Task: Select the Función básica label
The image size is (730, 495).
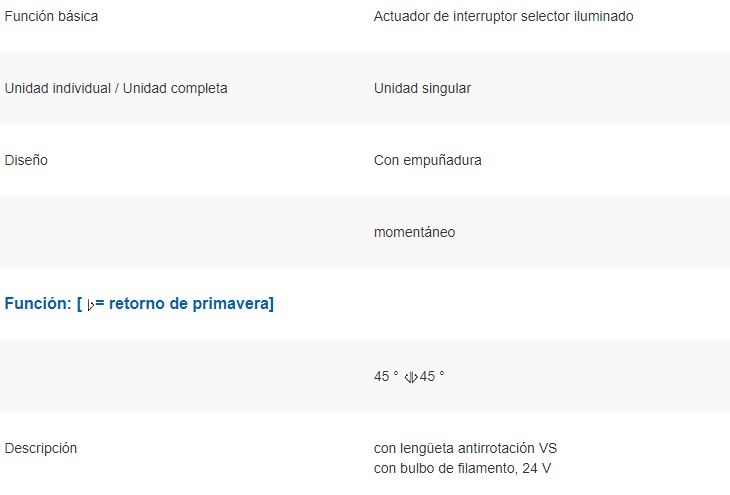Action: click(51, 16)
